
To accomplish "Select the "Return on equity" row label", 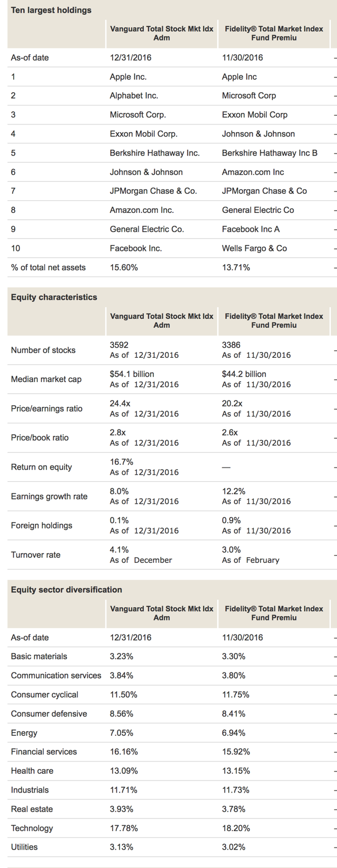I will [x=42, y=467].
